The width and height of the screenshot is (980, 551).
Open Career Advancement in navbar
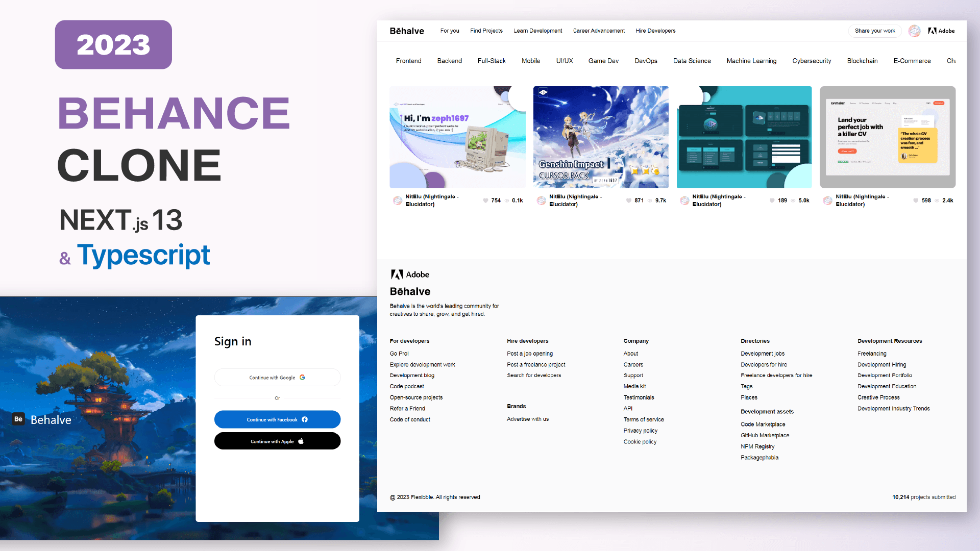click(x=599, y=31)
